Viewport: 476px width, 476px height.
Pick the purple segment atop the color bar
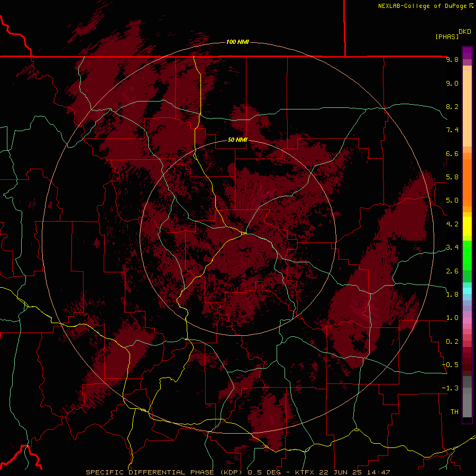point(467,53)
